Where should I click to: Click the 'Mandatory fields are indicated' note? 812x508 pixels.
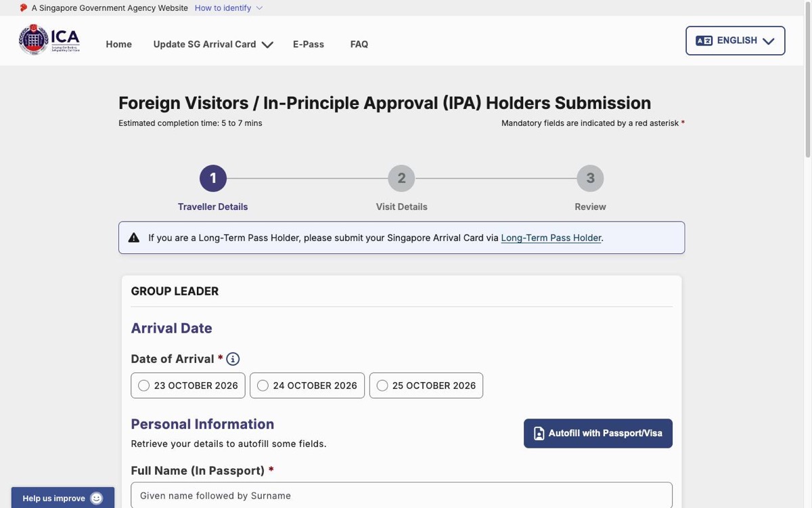point(593,123)
